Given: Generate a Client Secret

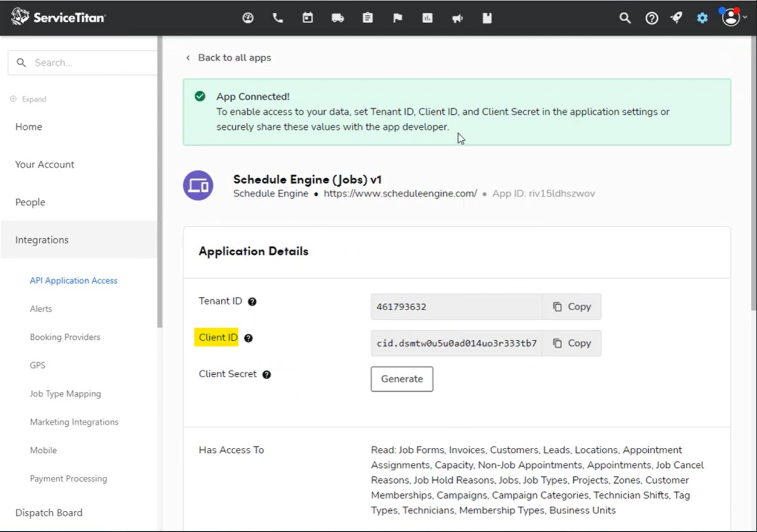Looking at the screenshot, I should pyautogui.click(x=402, y=379).
